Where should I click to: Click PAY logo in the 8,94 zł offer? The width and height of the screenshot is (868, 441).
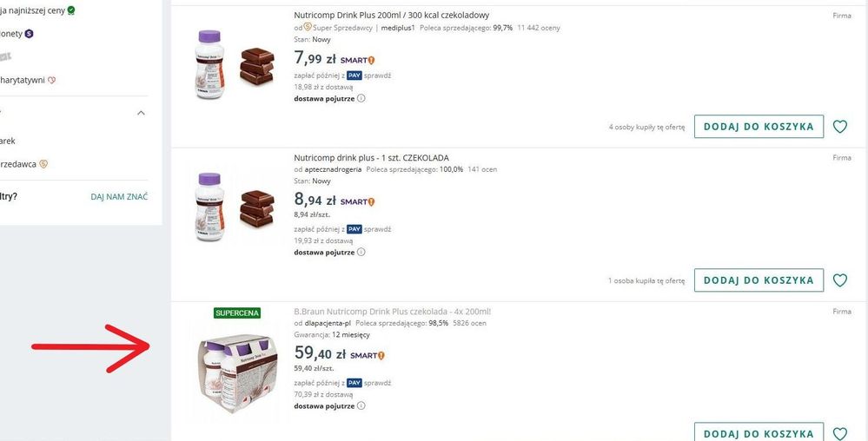(354, 229)
